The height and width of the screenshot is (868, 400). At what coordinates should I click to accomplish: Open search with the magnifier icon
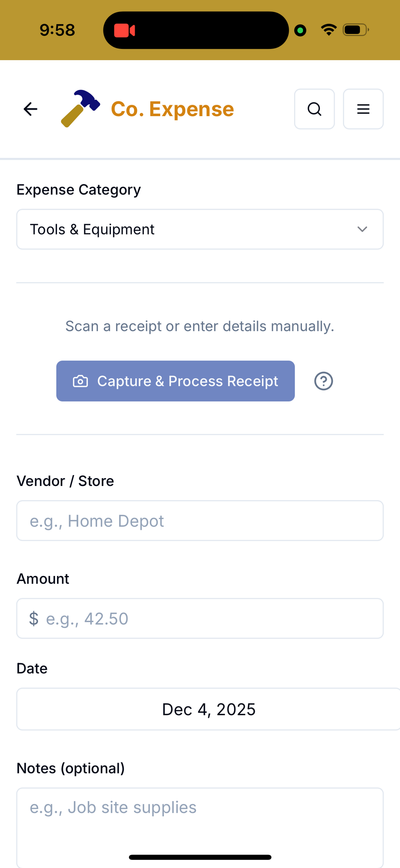point(314,109)
